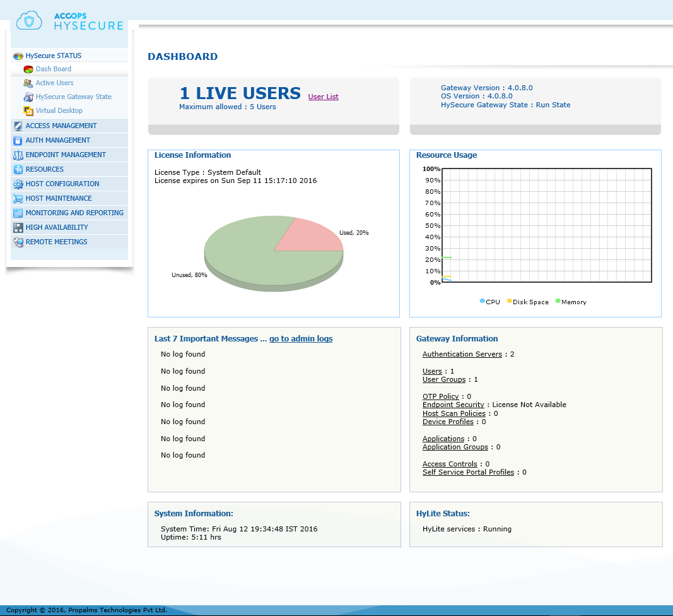Click the Remote Meetings icon
The image size is (673, 616).
pos(18,242)
